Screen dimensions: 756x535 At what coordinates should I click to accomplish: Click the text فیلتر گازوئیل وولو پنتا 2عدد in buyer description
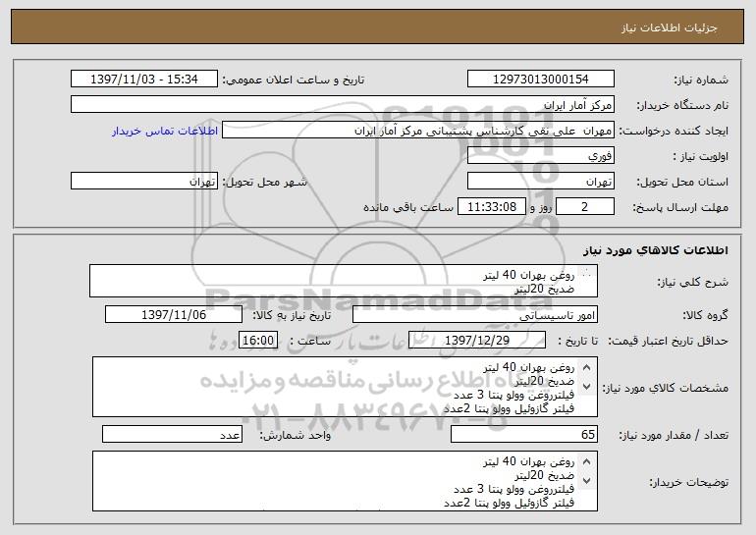(509, 504)
